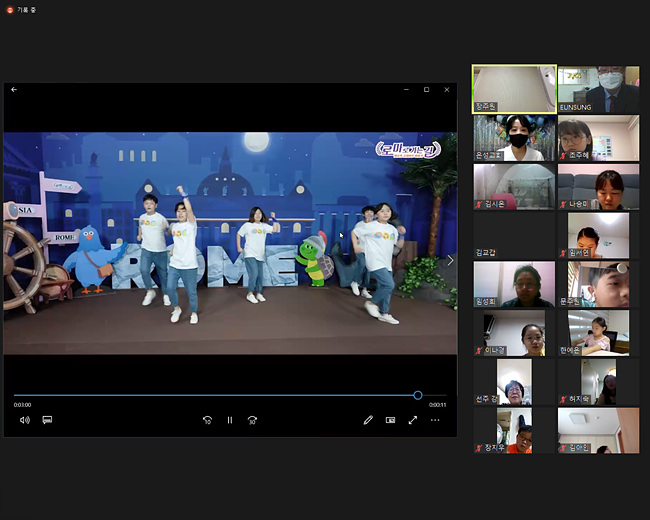Viewport: 650px width, 520px height.
Task: Click muted mic icon beside 허지숙
Action: point(563,399)
